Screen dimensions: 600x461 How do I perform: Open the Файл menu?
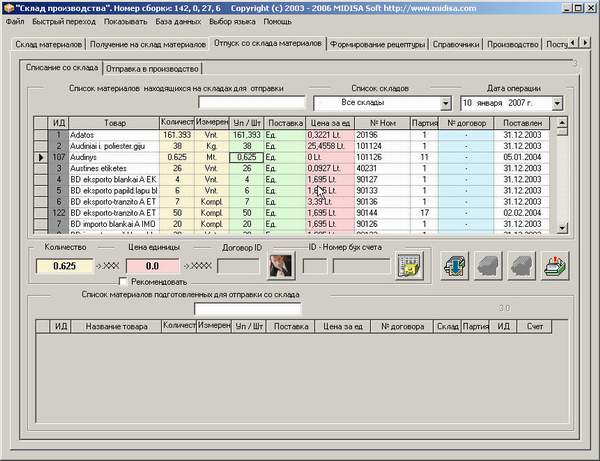pyautogui.click(x=15, y=20)
